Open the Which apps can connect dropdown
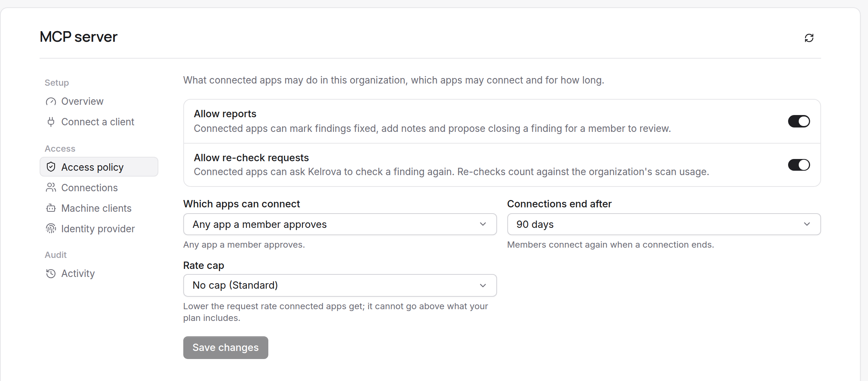Screen dimensions: 868x381 pyautogui.click(x=340, y=224)
